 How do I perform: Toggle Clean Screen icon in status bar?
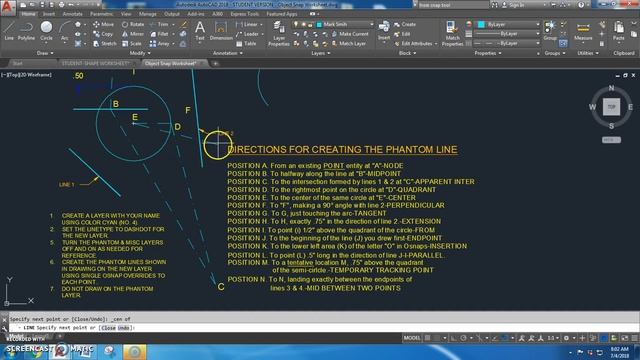[625, 338]
